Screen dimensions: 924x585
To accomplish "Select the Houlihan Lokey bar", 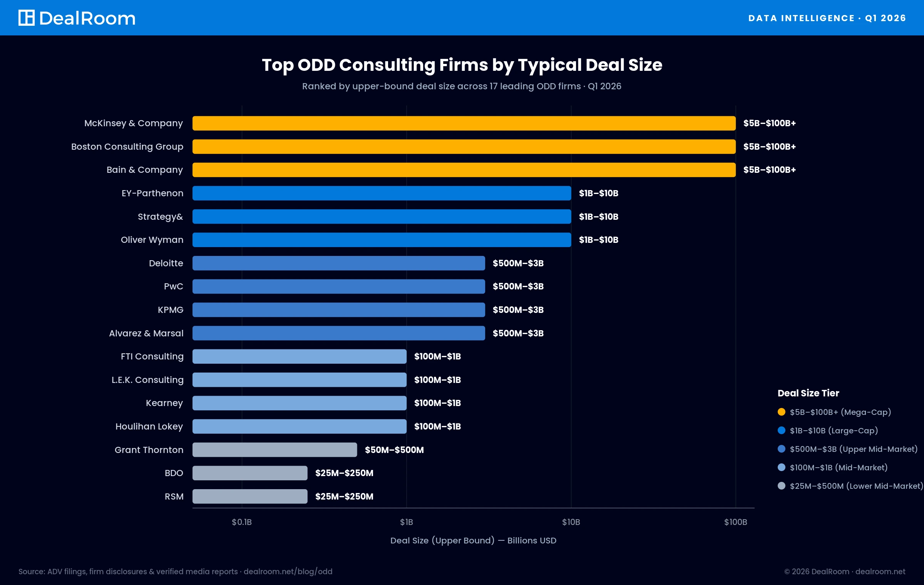I will pos(300,426).
